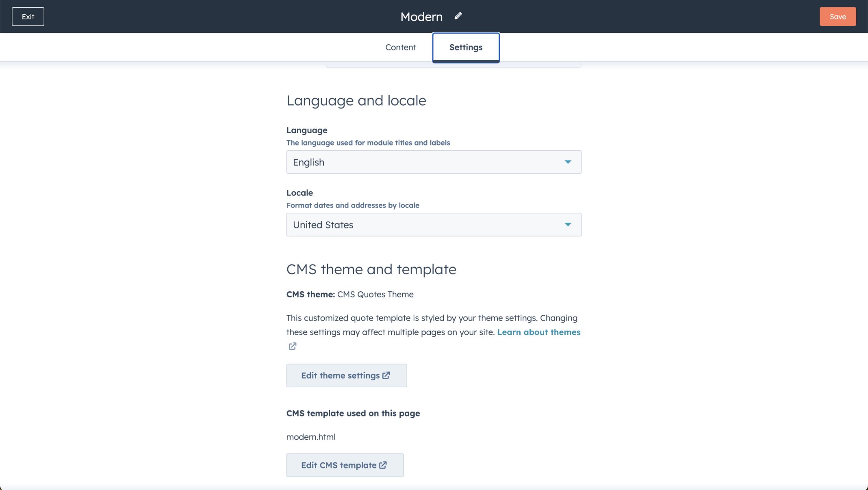Switch to the Content tab
The height and width of the screenshot is (490, 868).
tap(400, 47)
